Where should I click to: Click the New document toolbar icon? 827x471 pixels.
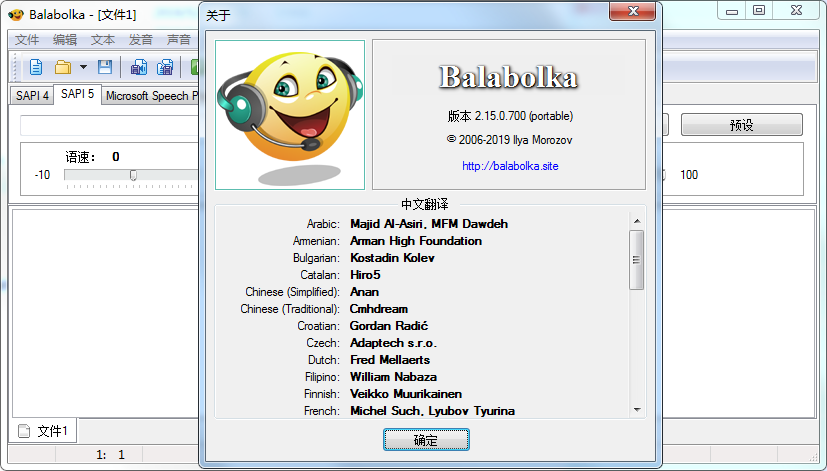point(36,67)
